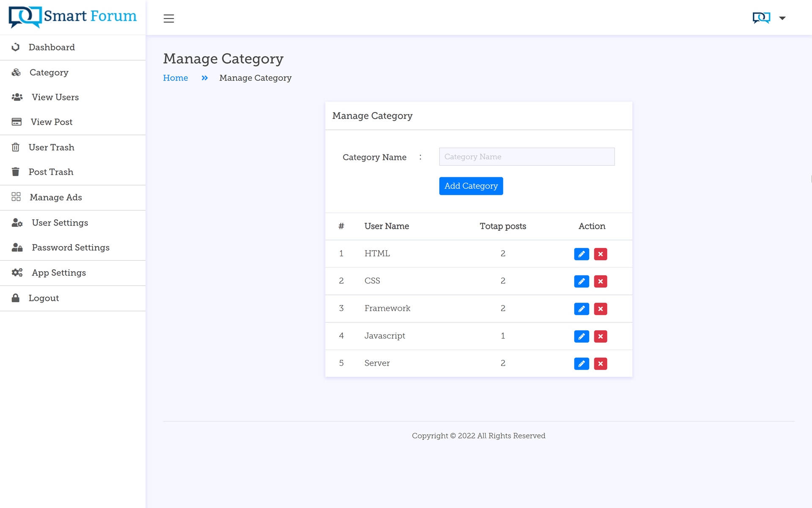Edit the HTML category with the pencil icon
Image resolution: width=812 pixels, height=508 pixels.
coord(582,254)
